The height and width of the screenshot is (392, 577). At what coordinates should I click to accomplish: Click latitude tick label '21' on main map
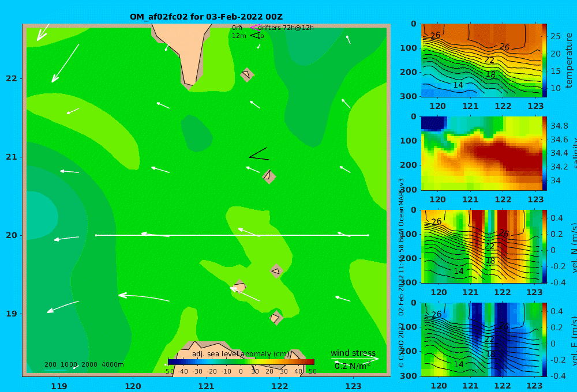[x=12, y=157]
